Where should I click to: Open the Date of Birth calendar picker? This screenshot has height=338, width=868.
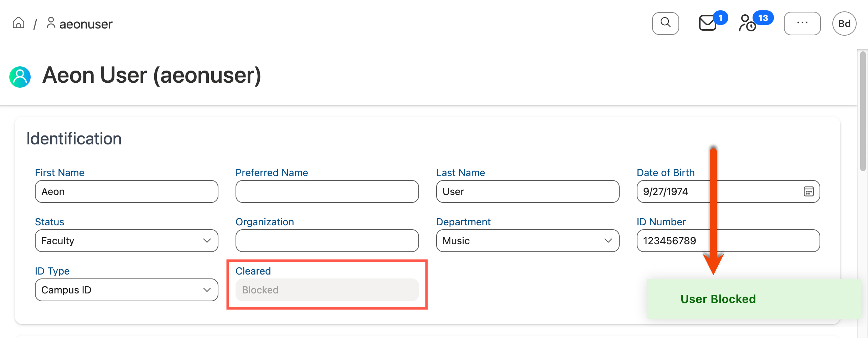tap(809, 191)
